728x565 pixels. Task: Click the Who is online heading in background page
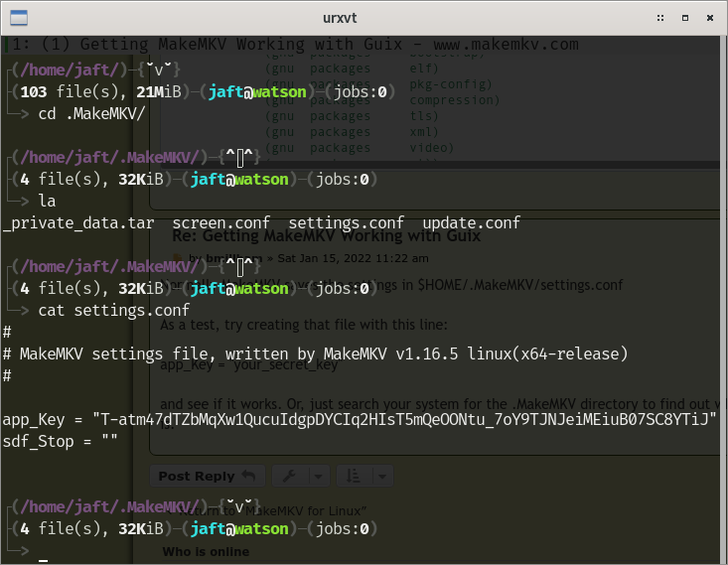pos(206,551)
